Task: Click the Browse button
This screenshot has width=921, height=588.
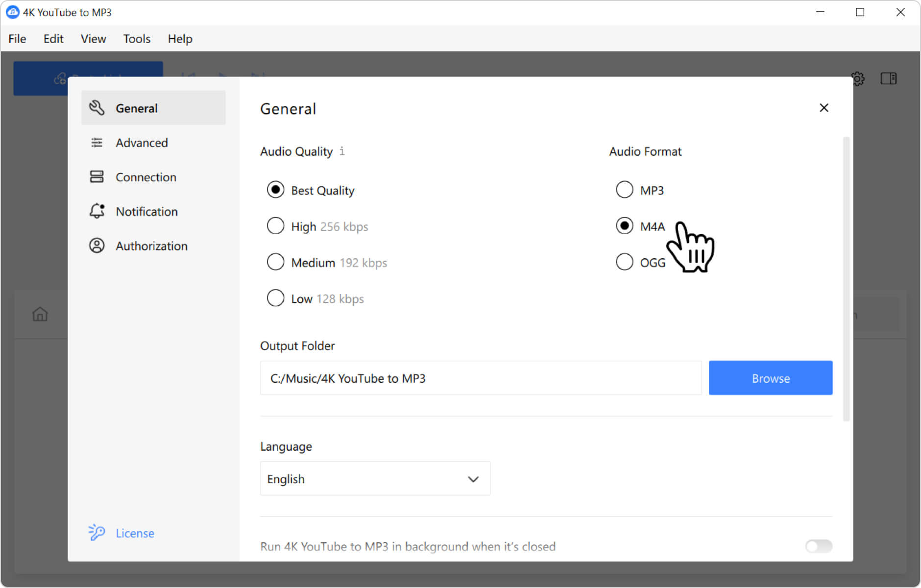Action: pos(771,378)
